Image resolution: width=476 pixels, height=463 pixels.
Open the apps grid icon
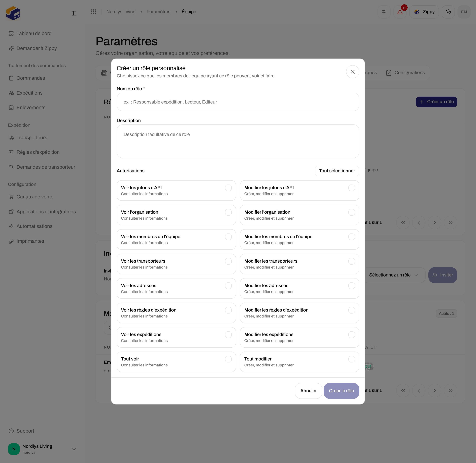(94, 12)
